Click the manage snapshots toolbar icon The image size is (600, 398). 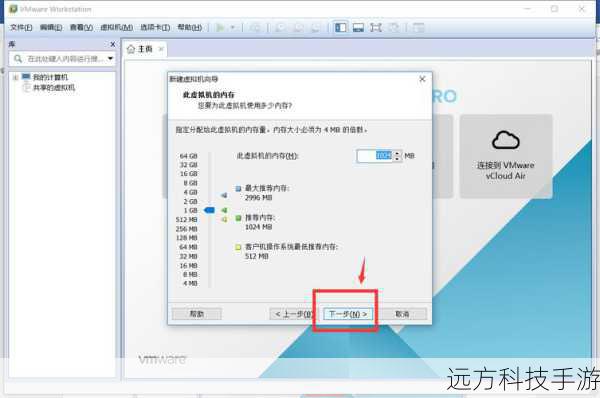pos(316,28)
